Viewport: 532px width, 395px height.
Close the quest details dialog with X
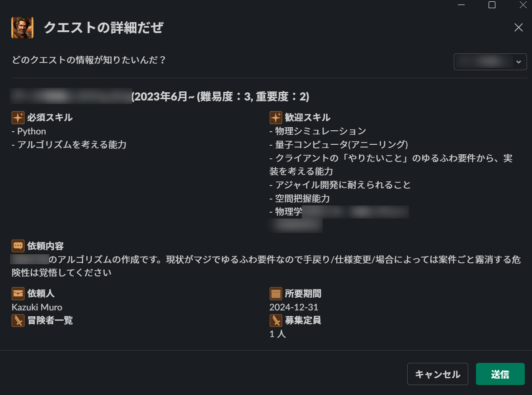click(518, 28)
